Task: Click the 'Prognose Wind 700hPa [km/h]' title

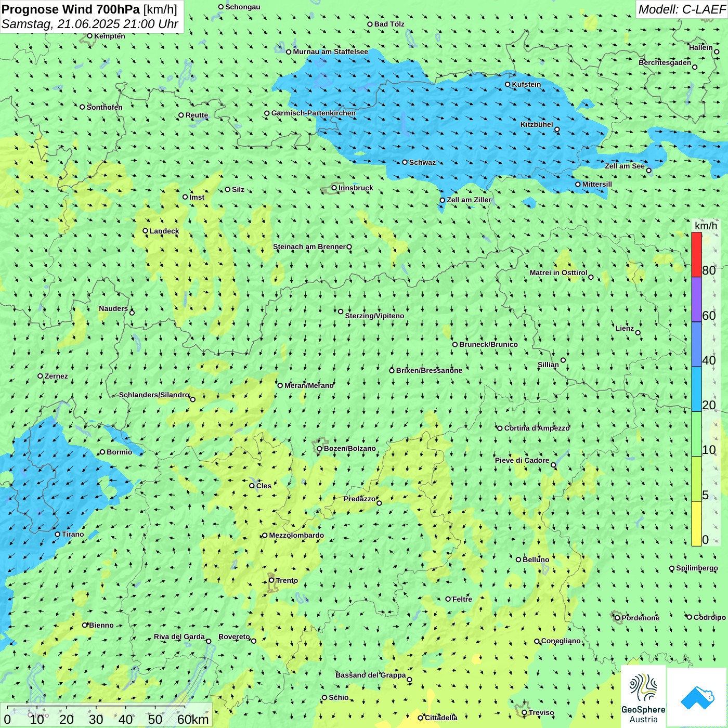Action: coord(89,9)
